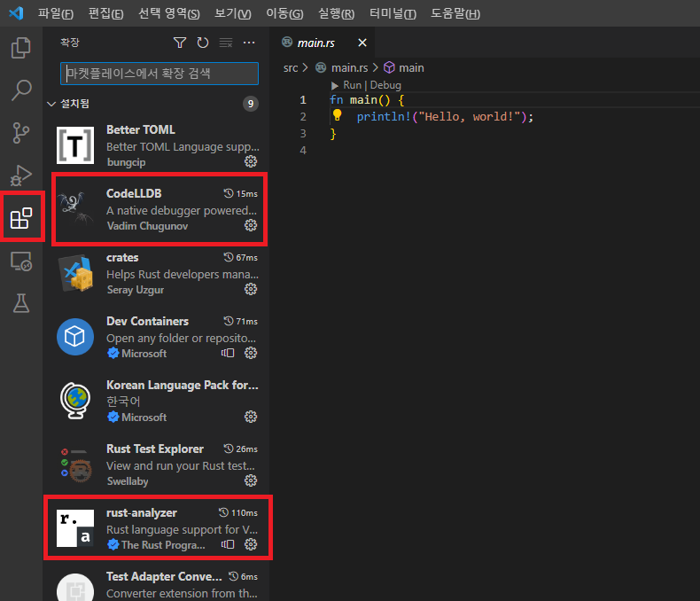Open Better TOML manage gear
The image size is (700, 601).
(x=251, y=161)
